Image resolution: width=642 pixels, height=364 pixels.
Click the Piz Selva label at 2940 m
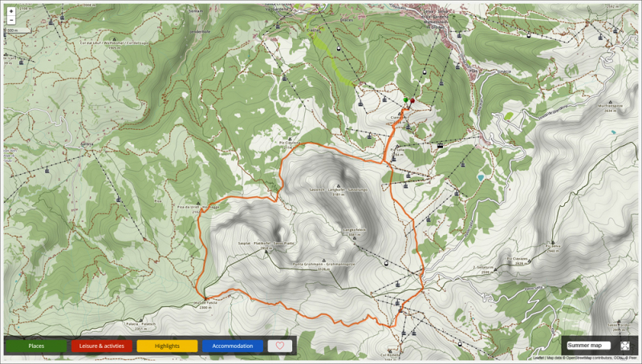[x=553, y=247]
